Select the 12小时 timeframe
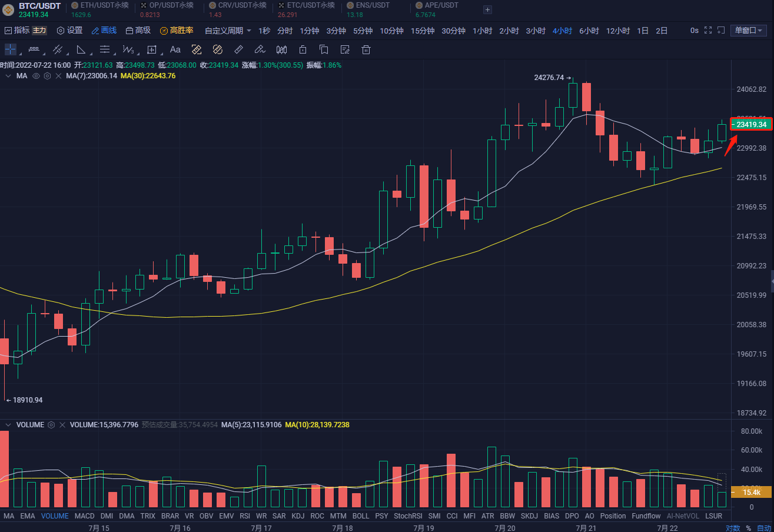The height and width of the screenshot is (532, 774). click(x=617, y=31)
